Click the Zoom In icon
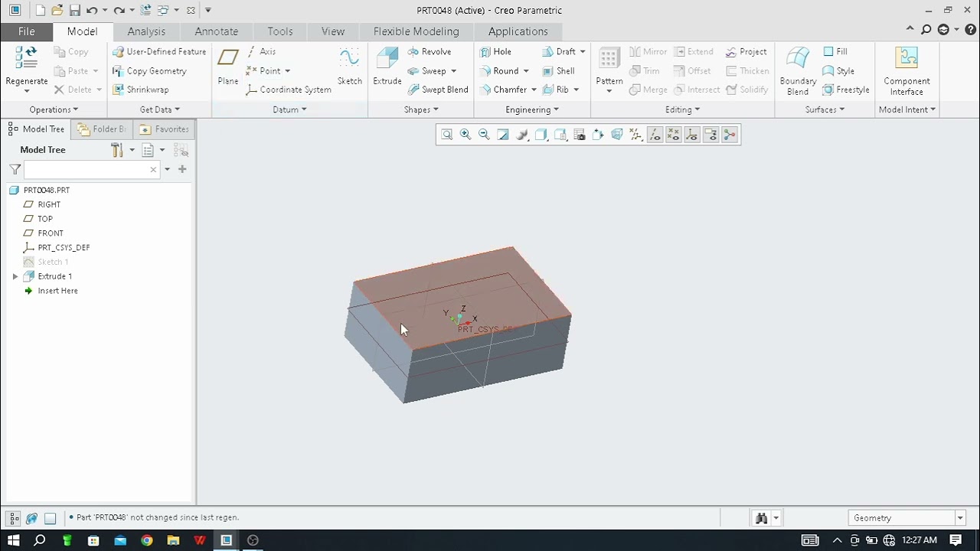Image resolution: width=980 pixels, height=551 pixels. 465,135
